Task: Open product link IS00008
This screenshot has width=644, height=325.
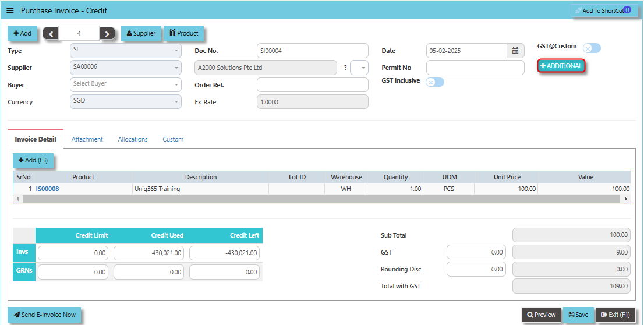Action: point(47,189)
